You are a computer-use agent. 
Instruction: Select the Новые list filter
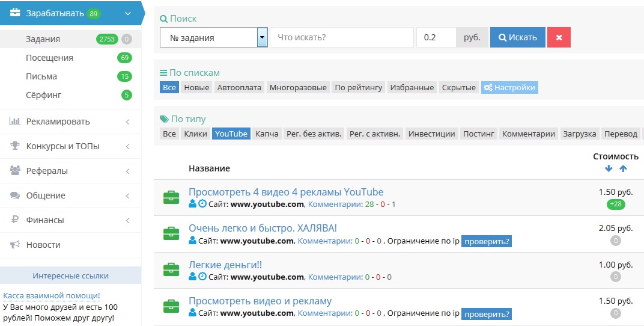pos(196,88)
